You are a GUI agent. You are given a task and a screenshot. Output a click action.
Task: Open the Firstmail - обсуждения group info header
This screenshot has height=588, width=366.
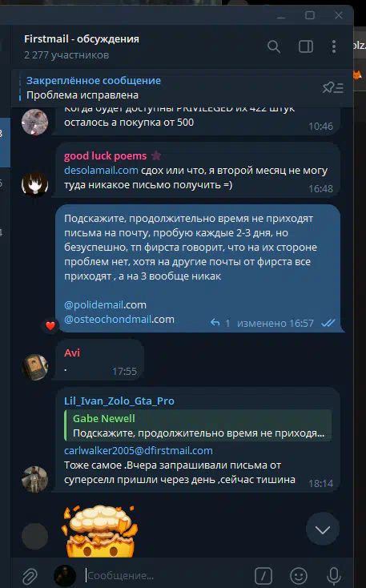point(82,46)
